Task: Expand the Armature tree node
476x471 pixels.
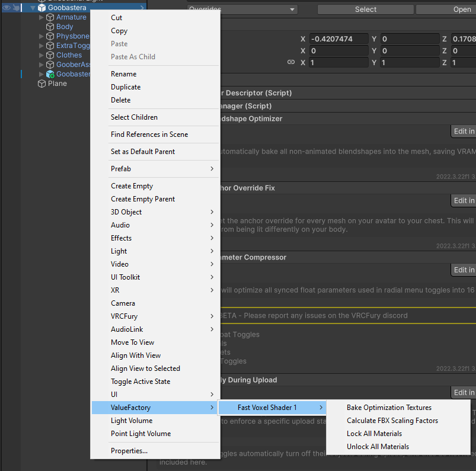Action: tap(41, 17)
